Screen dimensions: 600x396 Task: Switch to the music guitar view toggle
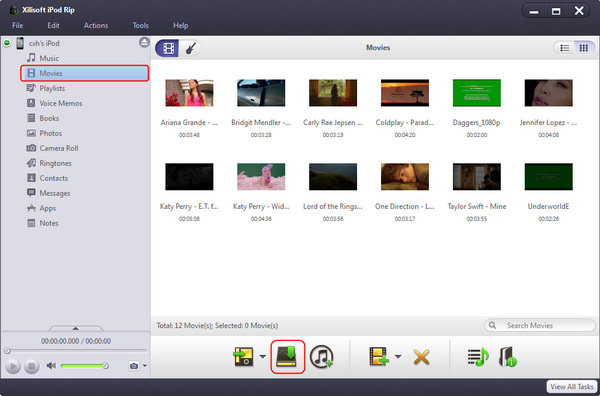pyautogui.click(x=190, y=48)
